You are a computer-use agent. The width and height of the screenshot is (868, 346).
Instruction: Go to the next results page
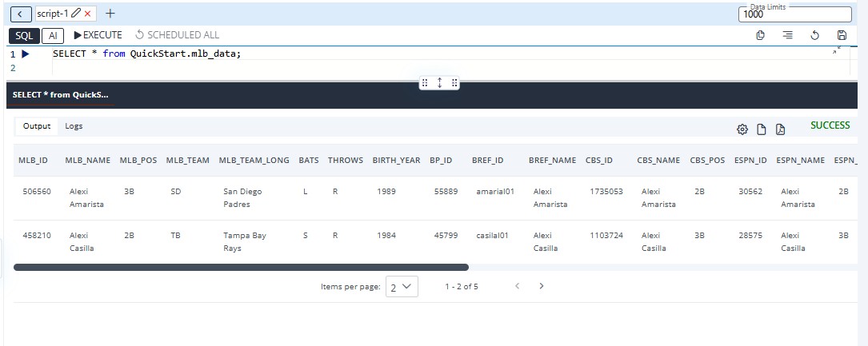(542, 286)
